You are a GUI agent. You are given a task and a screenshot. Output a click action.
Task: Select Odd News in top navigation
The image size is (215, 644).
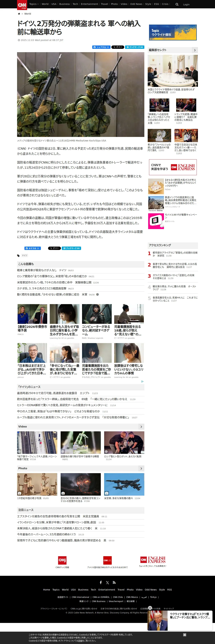click(x=136, y=4)
